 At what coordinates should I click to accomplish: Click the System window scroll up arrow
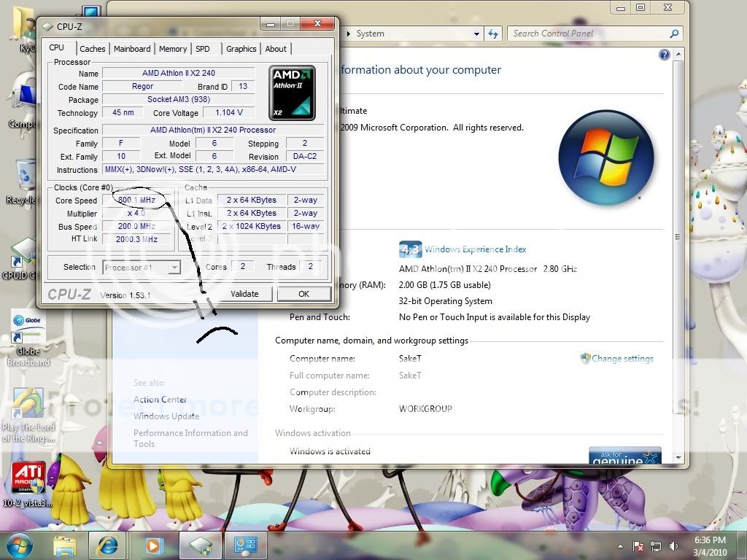click(678, 55)
